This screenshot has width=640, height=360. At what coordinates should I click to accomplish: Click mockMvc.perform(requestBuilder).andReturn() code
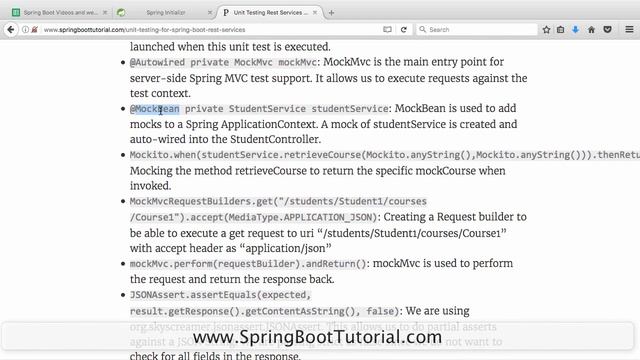point(248,264)
